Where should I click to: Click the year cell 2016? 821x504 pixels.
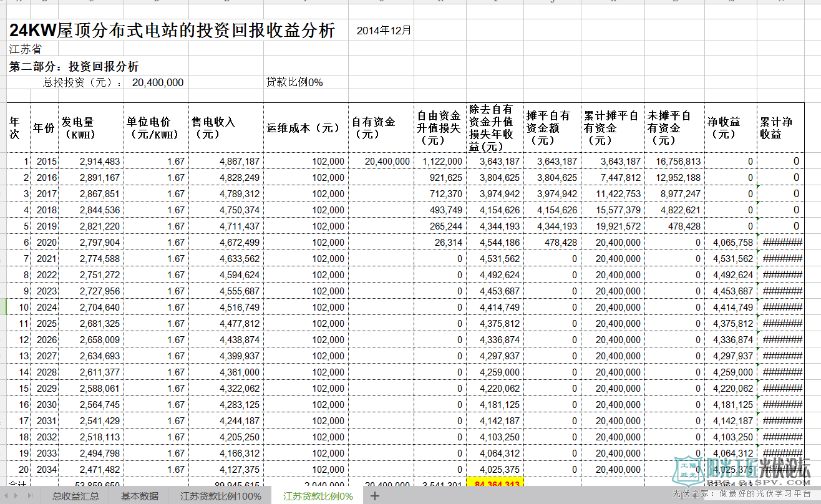pyautogui.click(x=44, y=177)
